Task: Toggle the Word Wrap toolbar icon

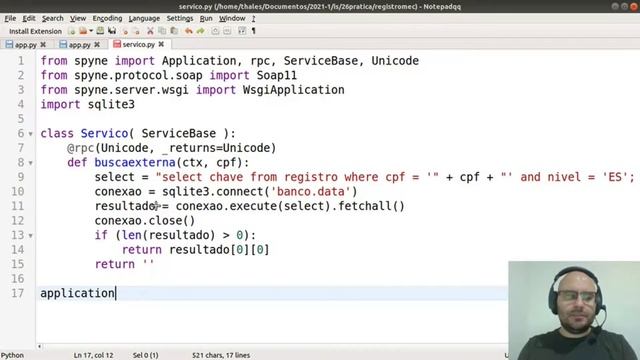Action: click(x=242, y=31)
